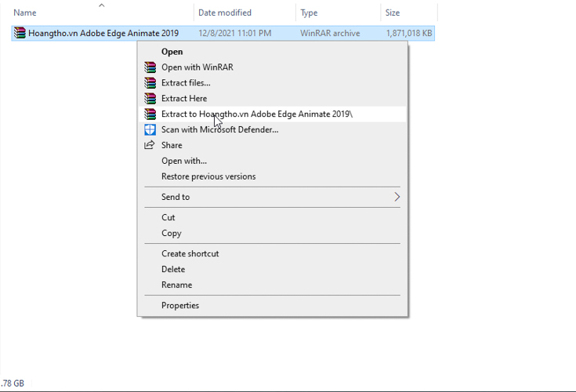Click the WinRAR icon next to Extract Here
Image resolution: width=576 pixels, height=392 pixels.
coord(150,99)
